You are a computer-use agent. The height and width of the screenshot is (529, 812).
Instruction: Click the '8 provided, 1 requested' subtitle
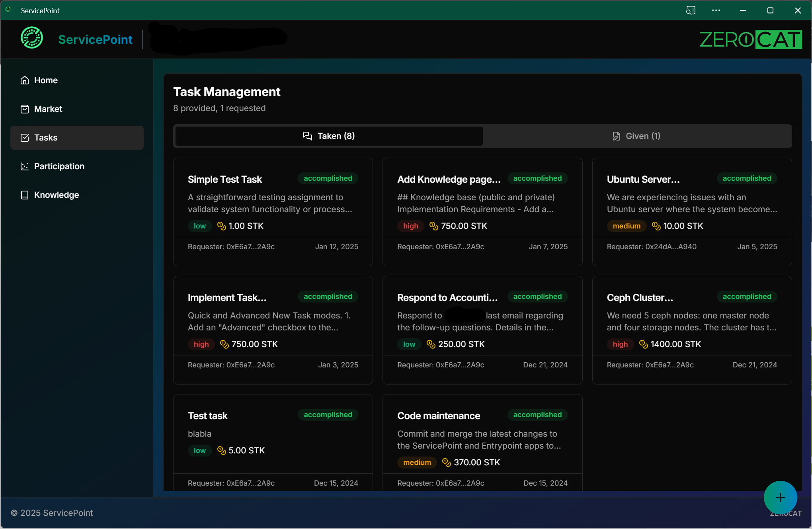pos(219,108)
